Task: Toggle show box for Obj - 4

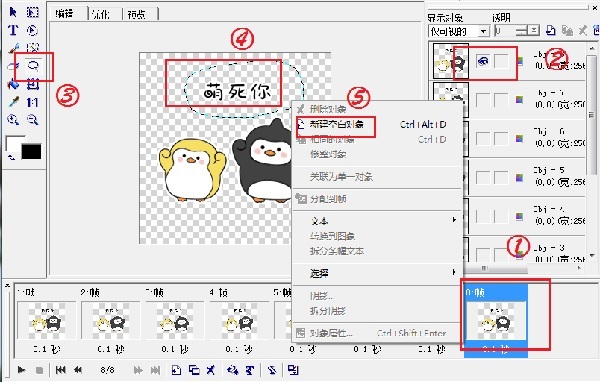Action: [x=483, y=216]
